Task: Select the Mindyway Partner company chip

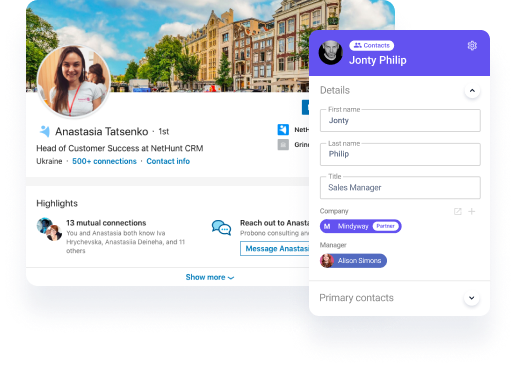Action: click(x=360, y=226)
